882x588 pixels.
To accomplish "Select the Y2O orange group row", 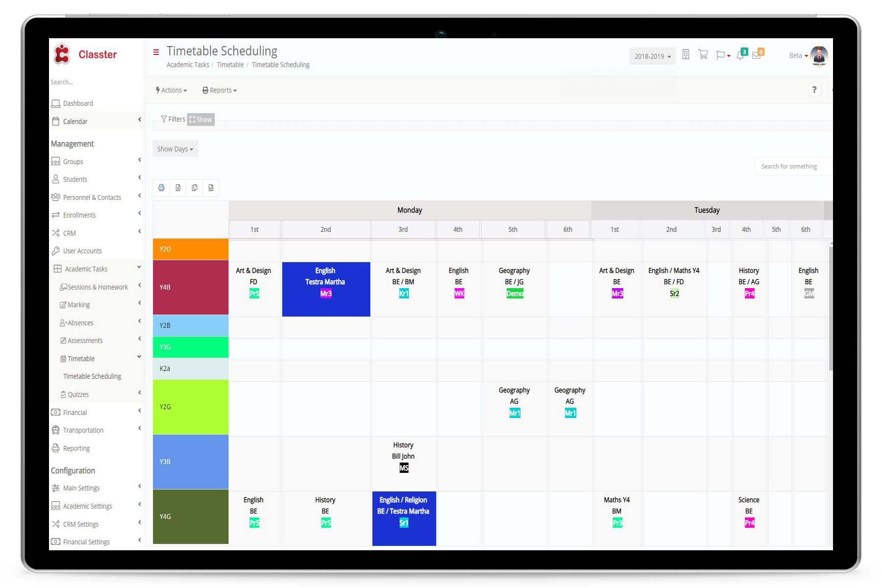I will [191, 249].
